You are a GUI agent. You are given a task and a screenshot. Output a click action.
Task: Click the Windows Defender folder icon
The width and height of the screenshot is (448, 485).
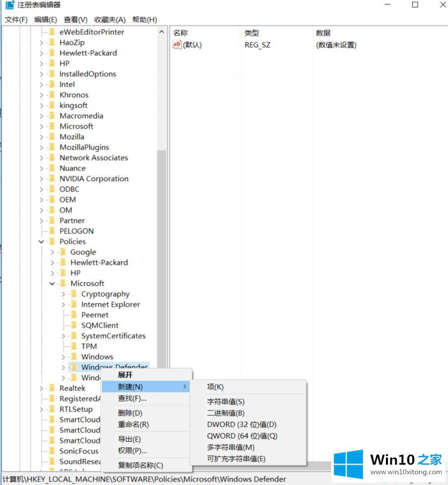[74, 367]
